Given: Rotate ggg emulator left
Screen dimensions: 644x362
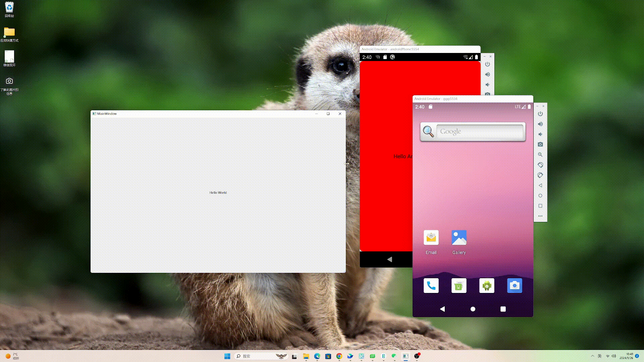Looking at the screenshot, I should pos(540,165).
